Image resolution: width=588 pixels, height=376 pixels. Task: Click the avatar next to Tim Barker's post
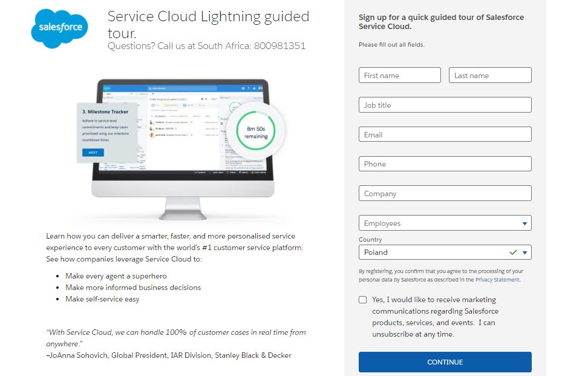[x=151, y=122]
